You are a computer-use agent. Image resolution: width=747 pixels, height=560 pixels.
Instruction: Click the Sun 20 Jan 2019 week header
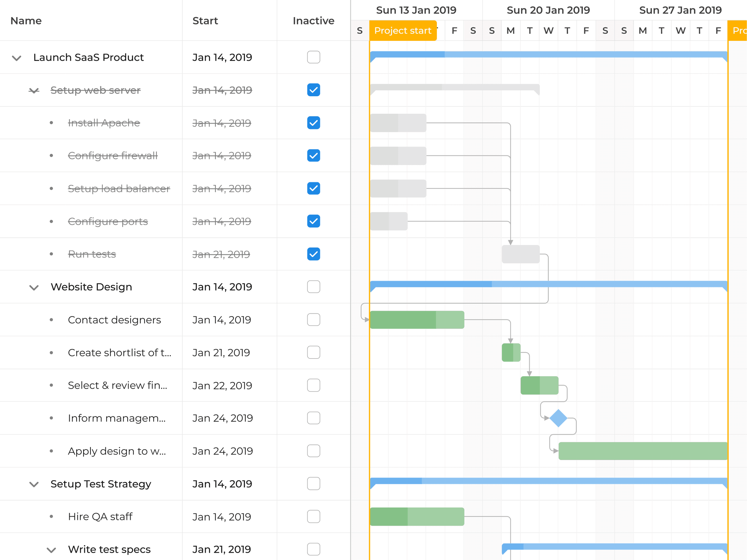click(548, 10)
